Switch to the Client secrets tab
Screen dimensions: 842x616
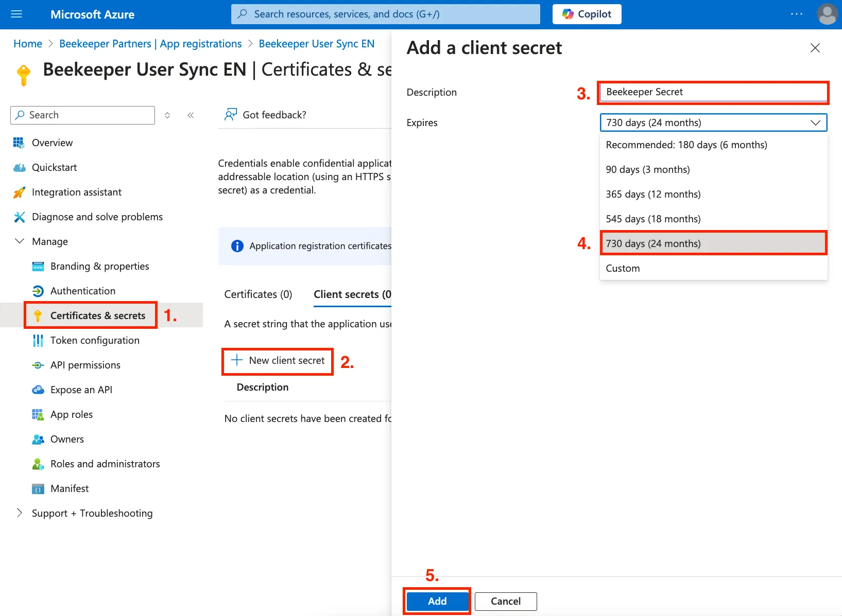352,294
